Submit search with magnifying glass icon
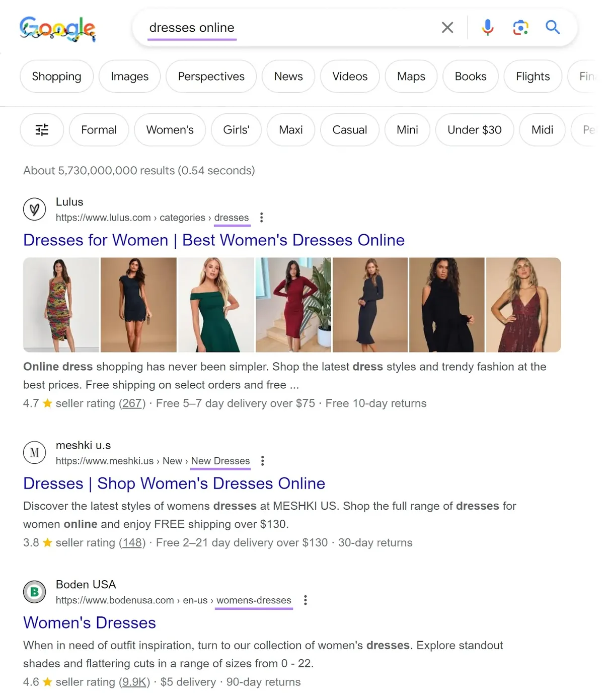 [x=553, y=27]
